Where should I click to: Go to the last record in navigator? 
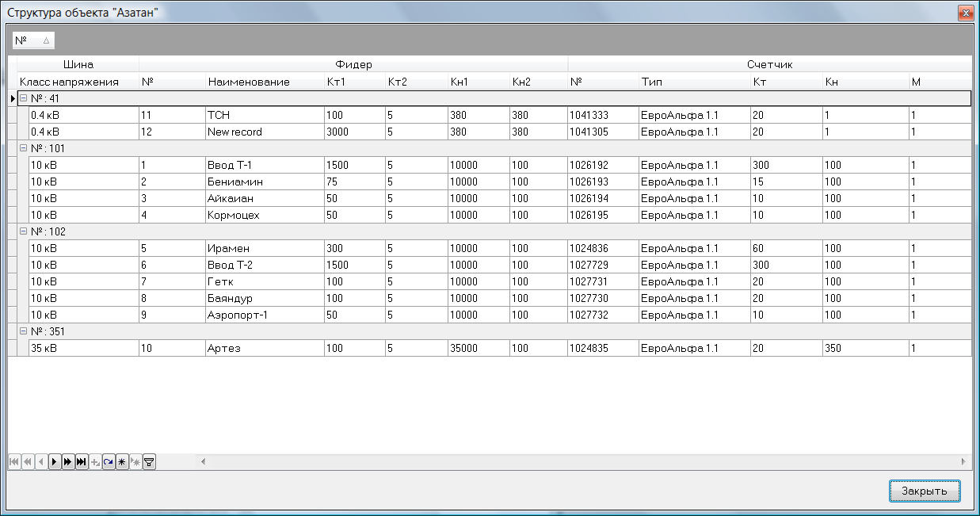[81, 461]
